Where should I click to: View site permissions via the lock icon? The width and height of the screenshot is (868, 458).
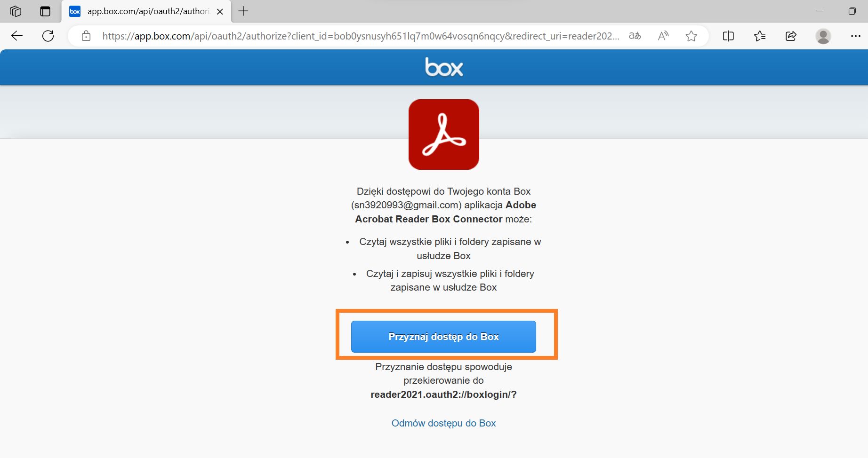[86, 35]
